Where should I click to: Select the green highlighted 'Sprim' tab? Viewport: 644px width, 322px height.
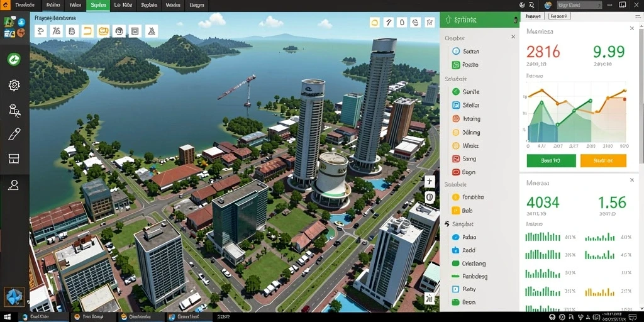coord(98,5)
